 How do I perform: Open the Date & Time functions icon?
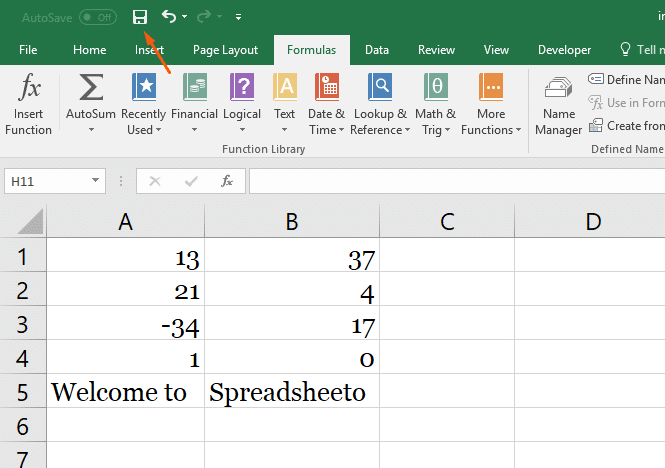[x=327, y=87]
